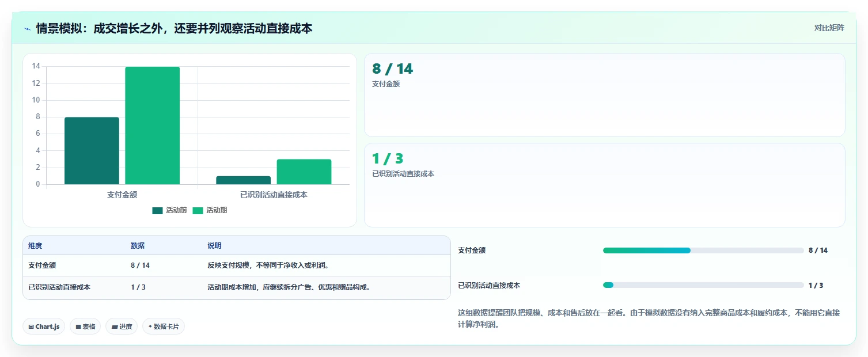Toggle the 活动前 legend item
This screenshot has height=357, width=868.
(169, 210)
